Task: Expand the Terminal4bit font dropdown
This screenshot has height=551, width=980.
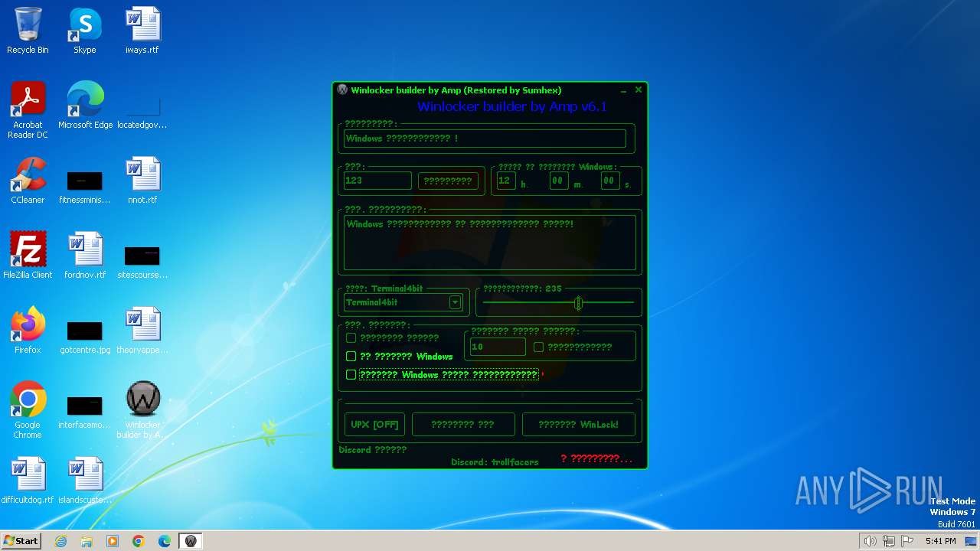Action: coord(455,302)
